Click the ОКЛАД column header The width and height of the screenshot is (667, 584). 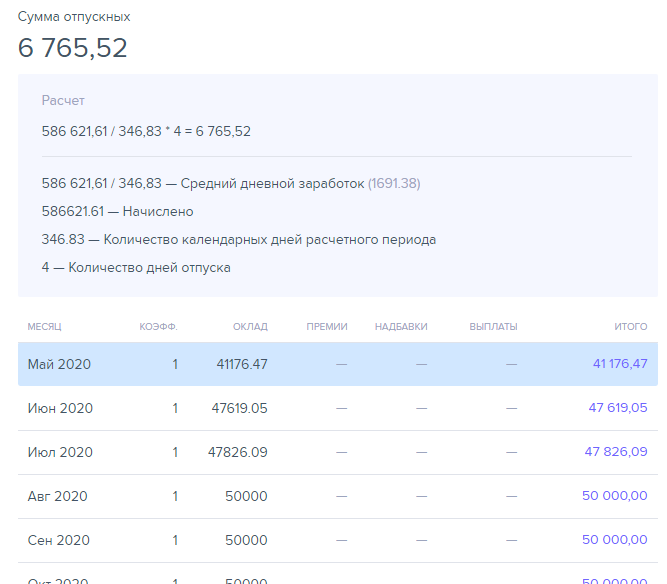[x=250, y=327]
